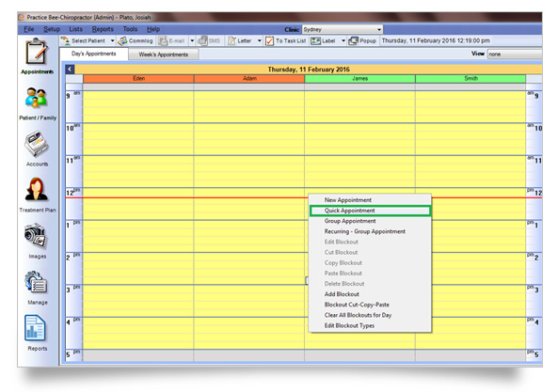This screenshot has width=558, height=392.
Task: Open the View dropdown showing none
Action: [x=515, y=54]
